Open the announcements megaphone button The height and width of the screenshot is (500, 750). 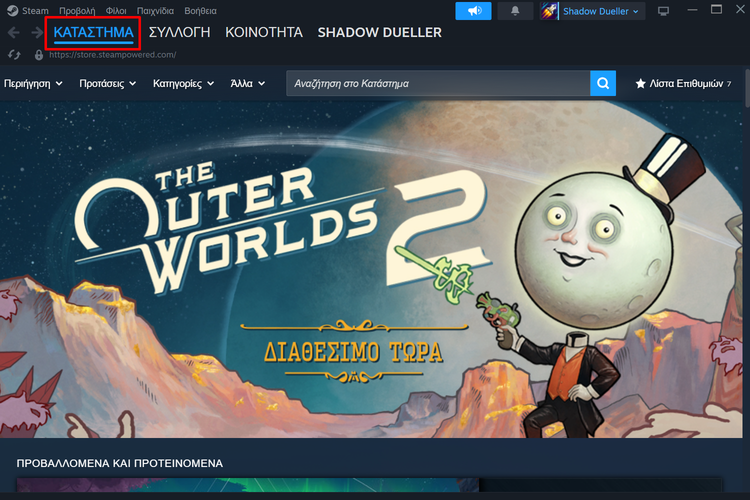(x=473, y=11)
